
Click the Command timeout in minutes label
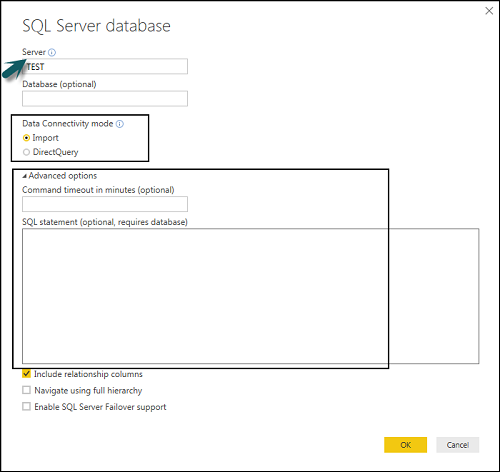98,190
